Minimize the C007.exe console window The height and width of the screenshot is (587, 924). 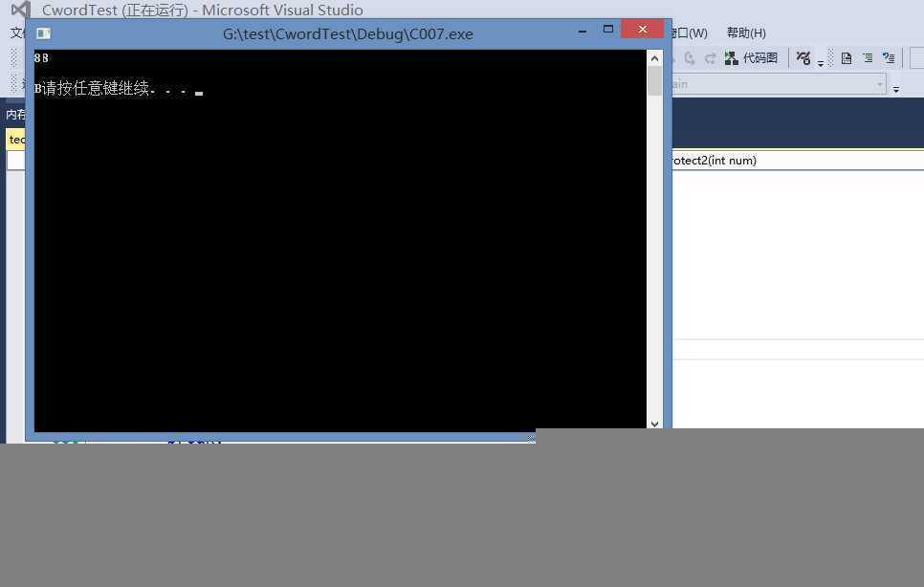coord(583,30)
